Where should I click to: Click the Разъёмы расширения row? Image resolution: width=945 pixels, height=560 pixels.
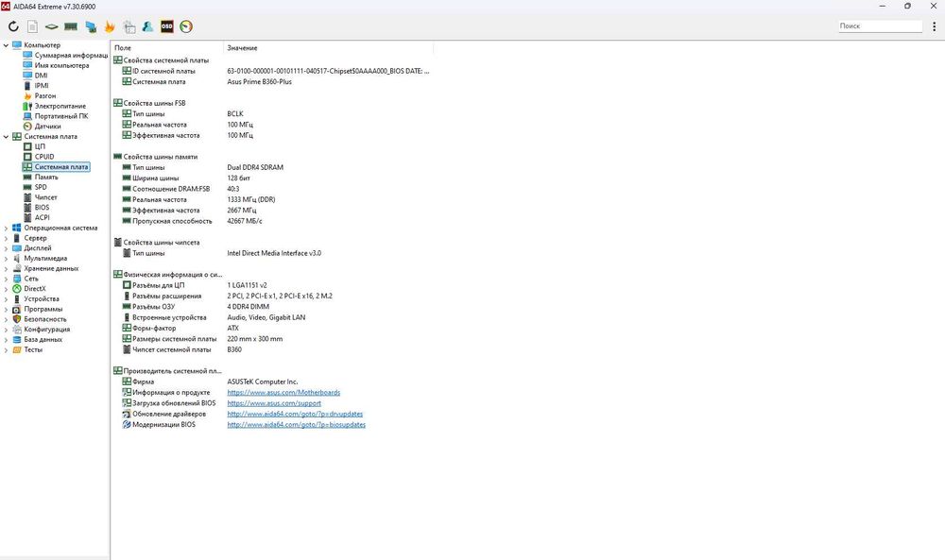click(x=227, y=297)
